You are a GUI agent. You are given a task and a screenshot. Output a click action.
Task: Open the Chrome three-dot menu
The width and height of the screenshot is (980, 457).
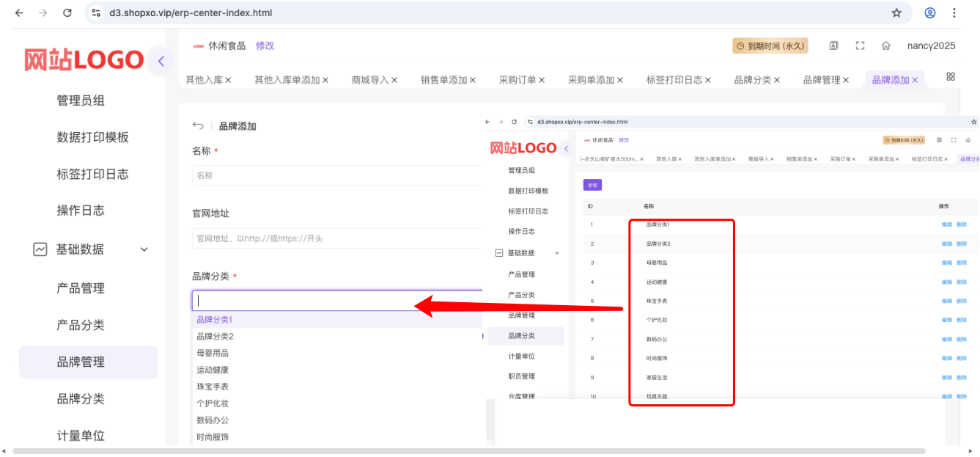coord(954,12)
